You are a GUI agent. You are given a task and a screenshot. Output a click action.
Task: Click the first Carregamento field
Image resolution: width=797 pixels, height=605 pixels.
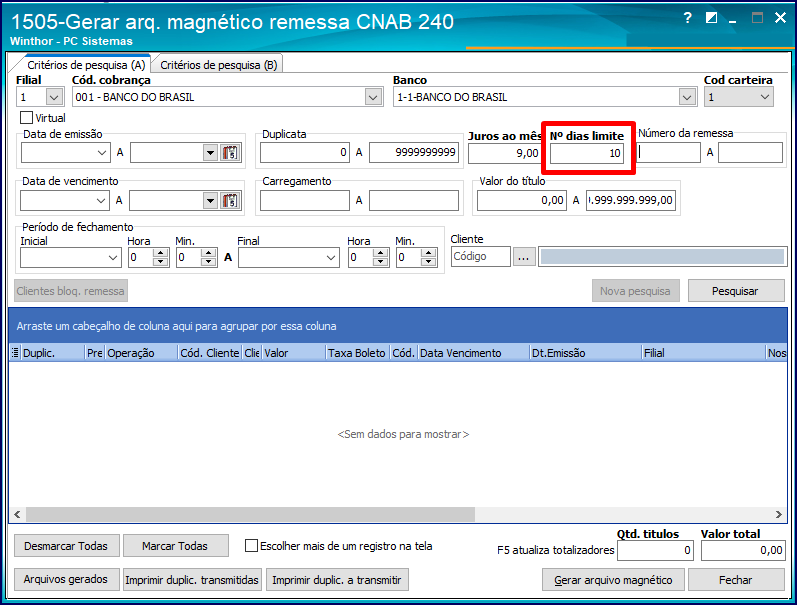click(305, 200)
